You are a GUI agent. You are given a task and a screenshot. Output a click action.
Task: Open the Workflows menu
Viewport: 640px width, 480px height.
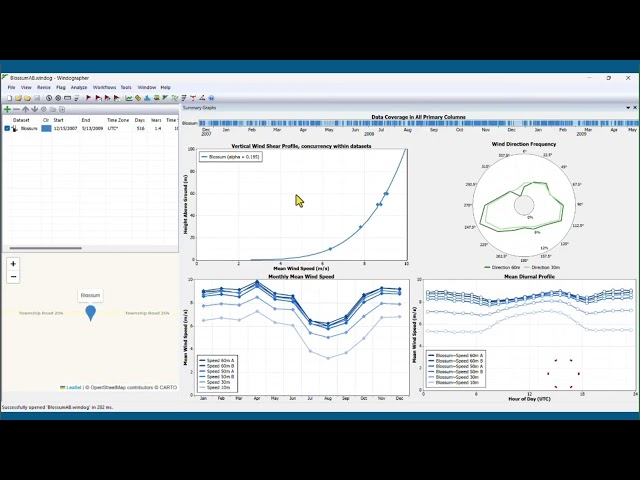pyautogui.click(x=104, y=87)
